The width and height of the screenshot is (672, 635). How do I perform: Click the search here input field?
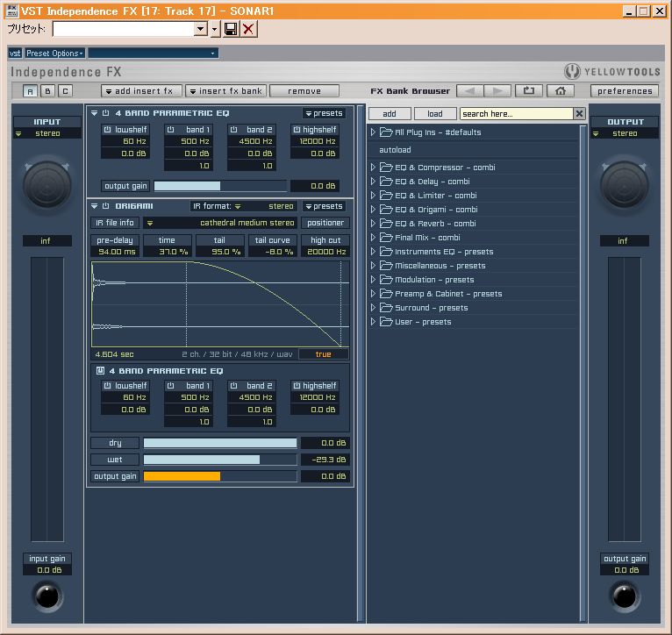pos(516,113)
